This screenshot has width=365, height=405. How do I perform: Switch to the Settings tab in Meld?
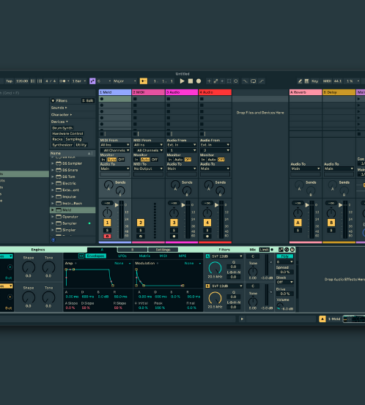point(163,250)
